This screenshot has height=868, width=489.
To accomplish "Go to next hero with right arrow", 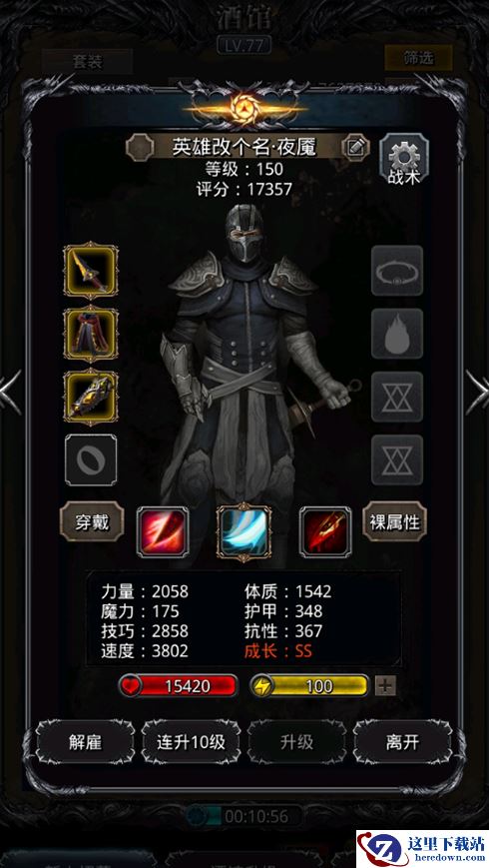I will point(477,392).
